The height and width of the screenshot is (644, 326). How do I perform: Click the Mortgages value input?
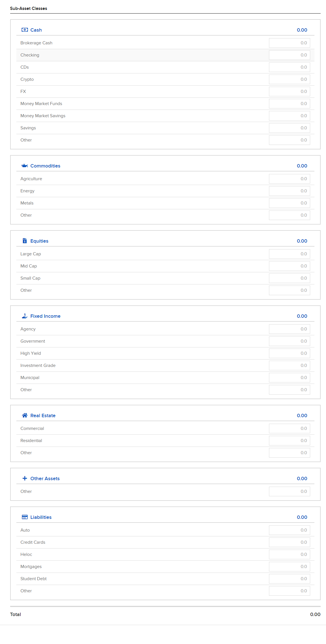(x=289, y=567)
